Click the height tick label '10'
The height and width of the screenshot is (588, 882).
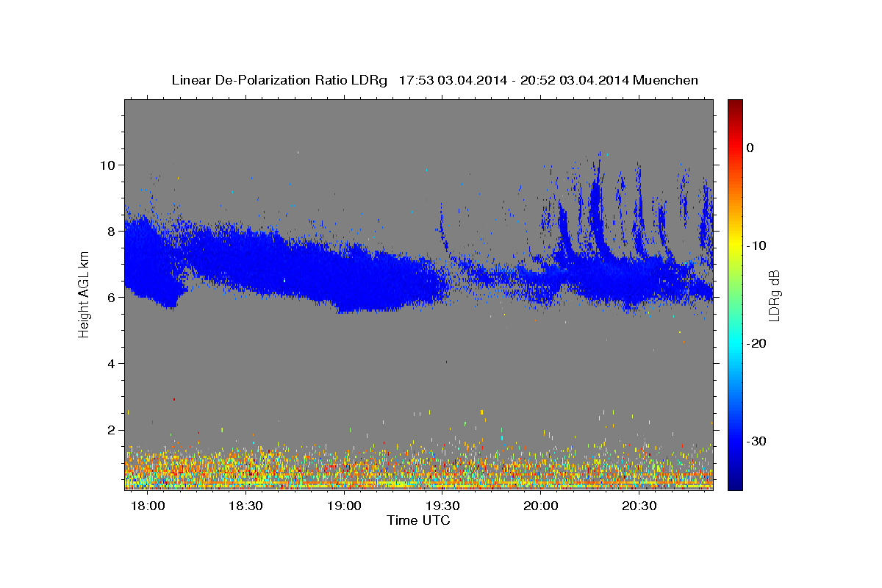[x=109, y=165]
